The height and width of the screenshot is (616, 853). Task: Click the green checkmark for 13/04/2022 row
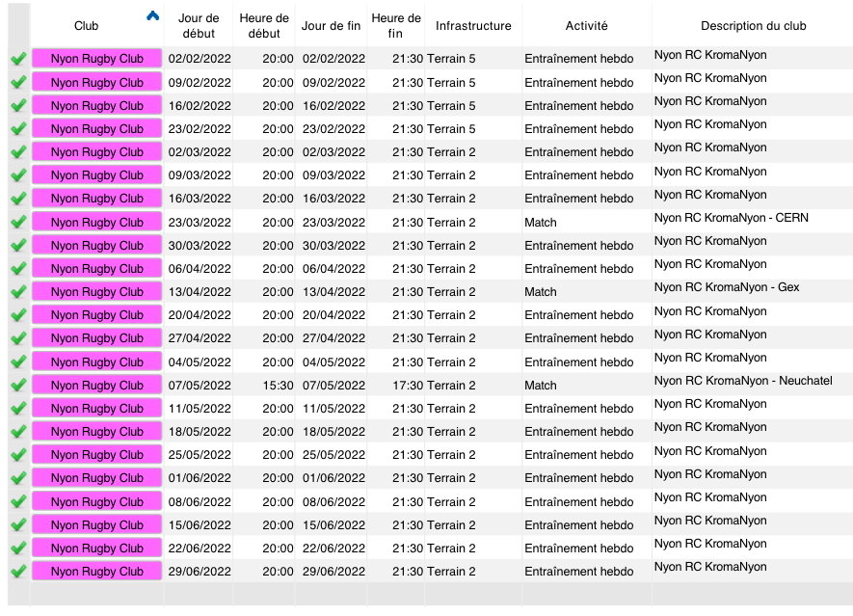pos(18,292)
